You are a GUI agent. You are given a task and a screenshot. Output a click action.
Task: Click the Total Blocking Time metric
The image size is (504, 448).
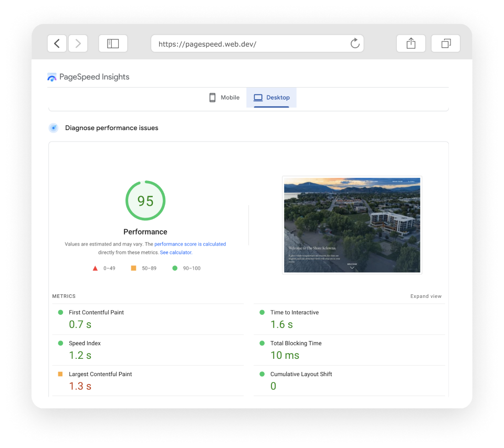[296, 344]
